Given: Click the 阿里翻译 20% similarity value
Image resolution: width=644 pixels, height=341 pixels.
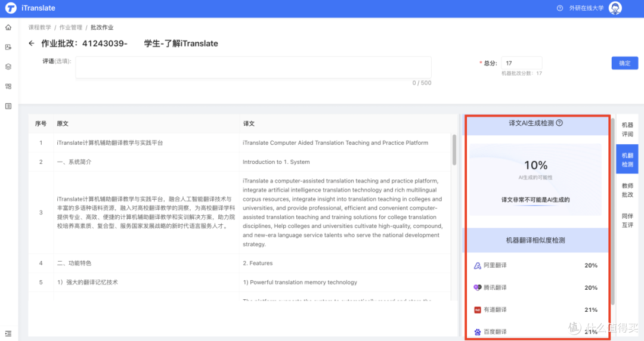Looking at the screenshot, I should [x=590, y=265].
